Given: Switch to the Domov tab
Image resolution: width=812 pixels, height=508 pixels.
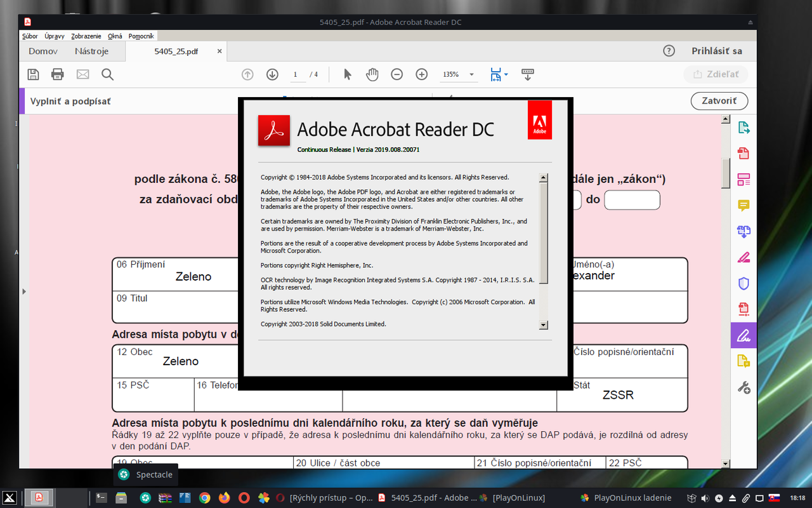Looking at the screenshot, I should tap(43, 51).
